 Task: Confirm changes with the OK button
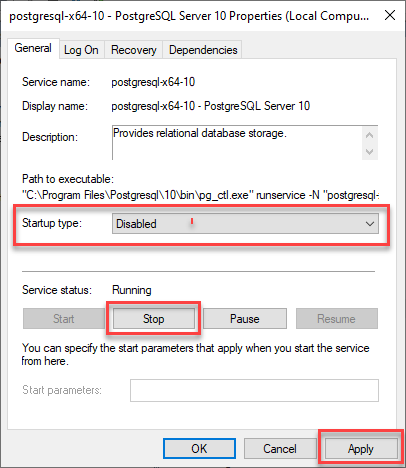coord(199,449)
